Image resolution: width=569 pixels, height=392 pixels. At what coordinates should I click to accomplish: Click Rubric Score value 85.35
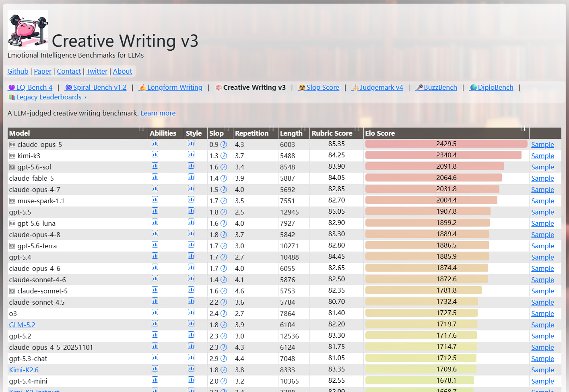tap(336, 144)
